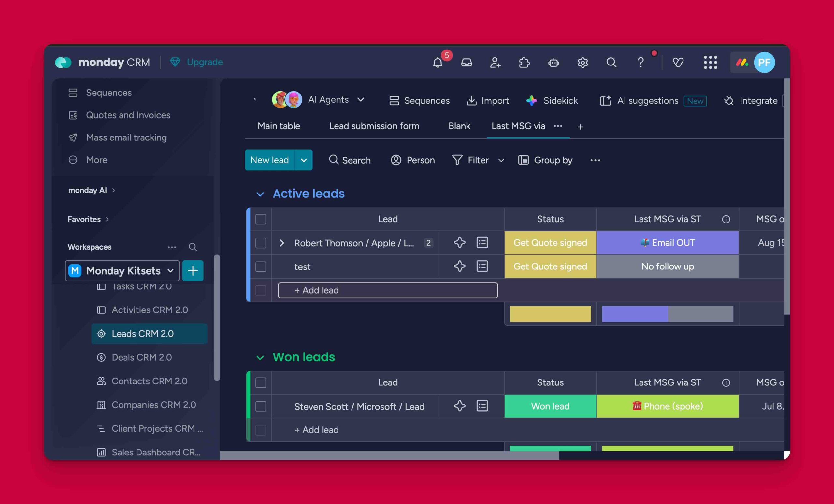
Task: Open the Lead submission form tab
Action: (374, 126)
